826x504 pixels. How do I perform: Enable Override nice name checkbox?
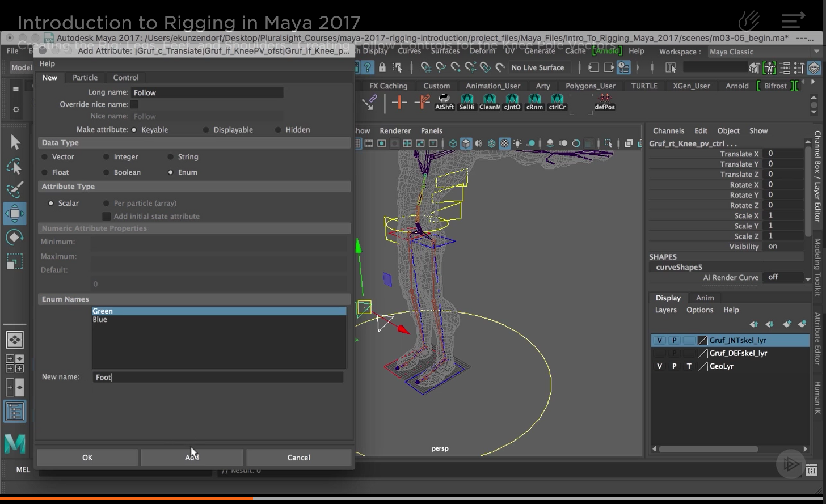[134, 104]
